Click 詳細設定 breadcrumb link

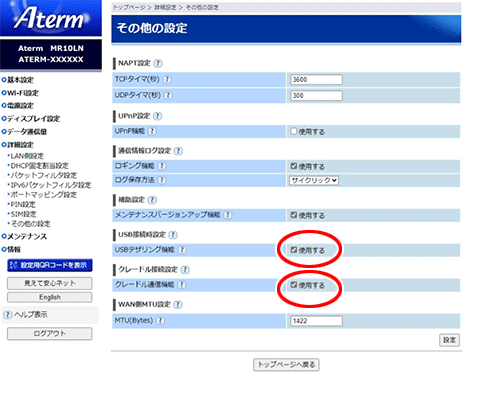(x=165, y=7)
